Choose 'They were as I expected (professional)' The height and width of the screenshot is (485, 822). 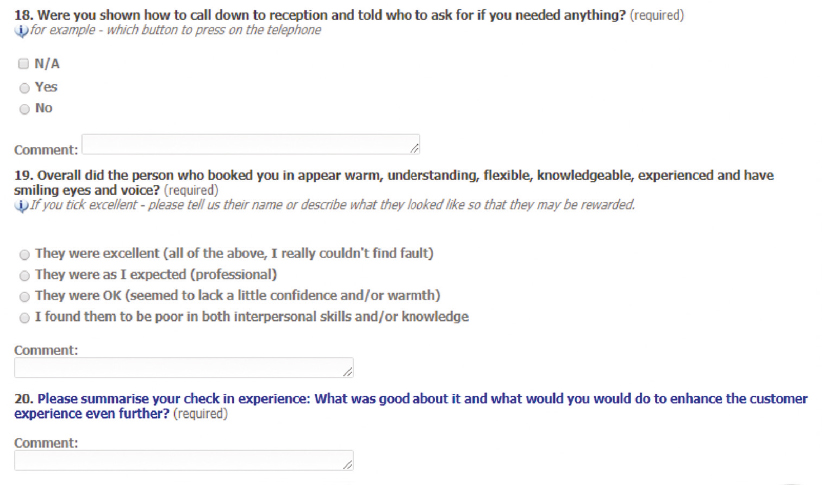[x=24, y=275]
